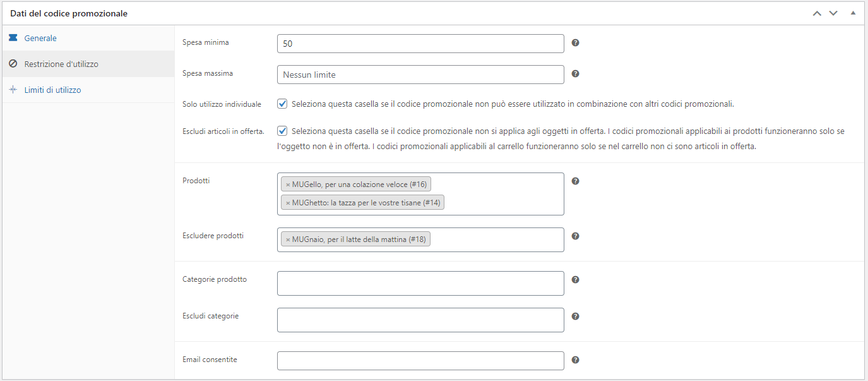Move panel up with the up arrow
This screenshot has height=381, width=868.
coord(817,13)
